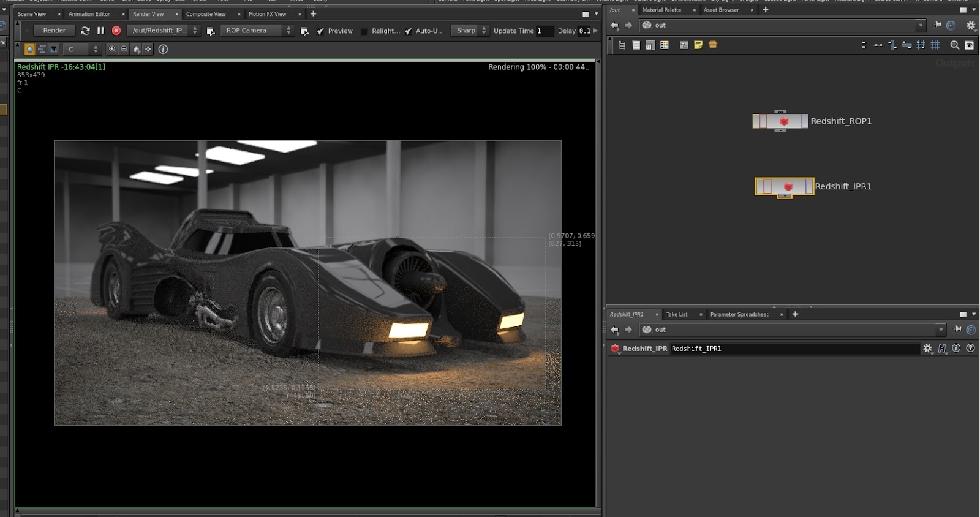This screenshot has height=517, width=980.
Task: Open the ROP Camera dropdown
Action: click(x=257, y=31)
